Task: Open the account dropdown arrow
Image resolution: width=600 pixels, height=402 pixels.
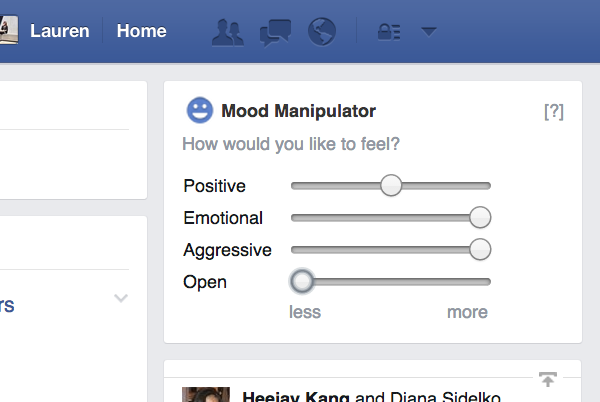Action: pyautogui.click(x=428, y=32)
